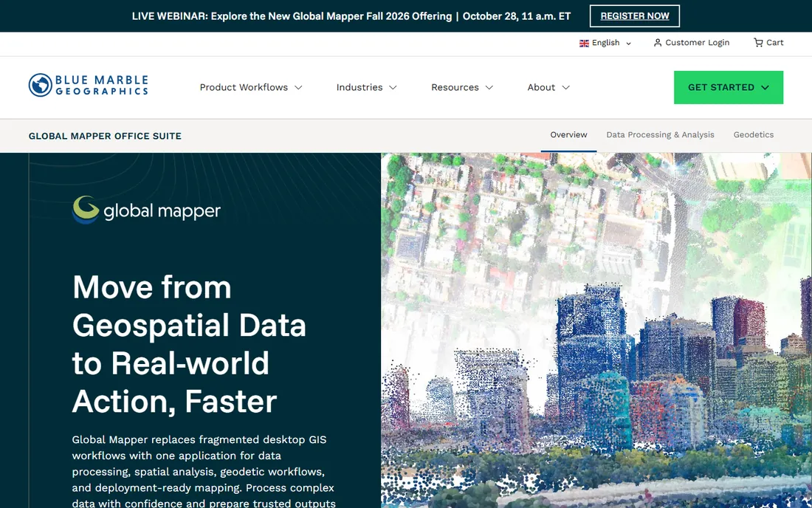Go to the Cart link
This screenshot has width=812, height=508.
[x=768, y=43]
